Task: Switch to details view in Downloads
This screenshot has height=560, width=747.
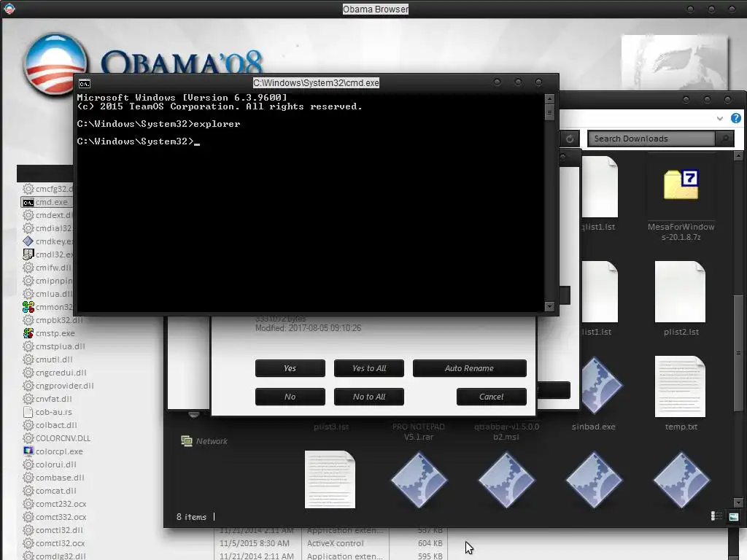Action: 716,516
